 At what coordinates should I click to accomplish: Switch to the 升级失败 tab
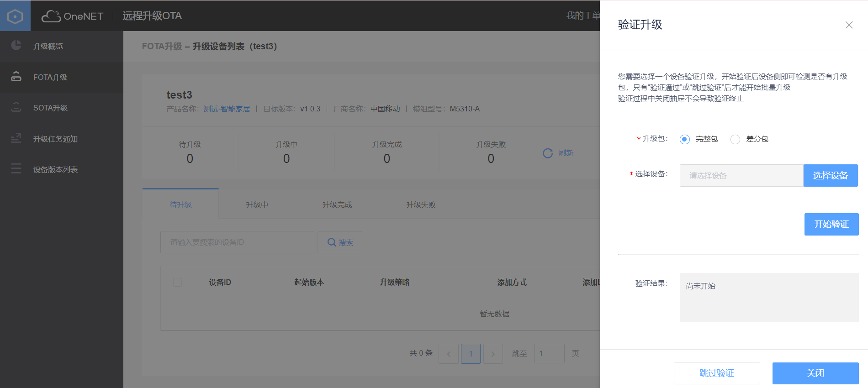click(421, 204)
